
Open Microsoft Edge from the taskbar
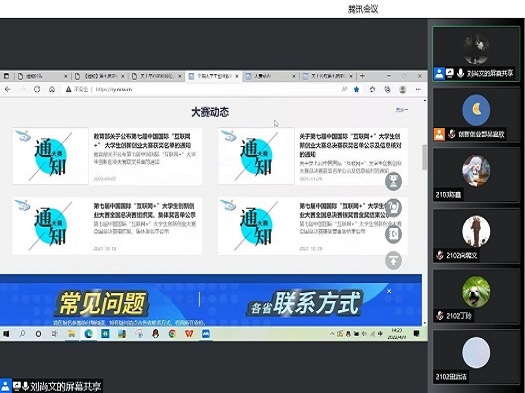(x=88, y=333)
